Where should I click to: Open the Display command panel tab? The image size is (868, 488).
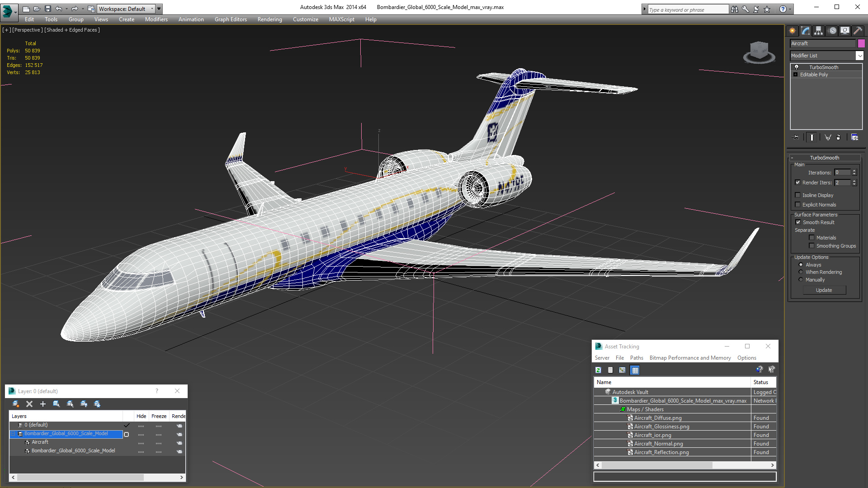tap(844, 31)
